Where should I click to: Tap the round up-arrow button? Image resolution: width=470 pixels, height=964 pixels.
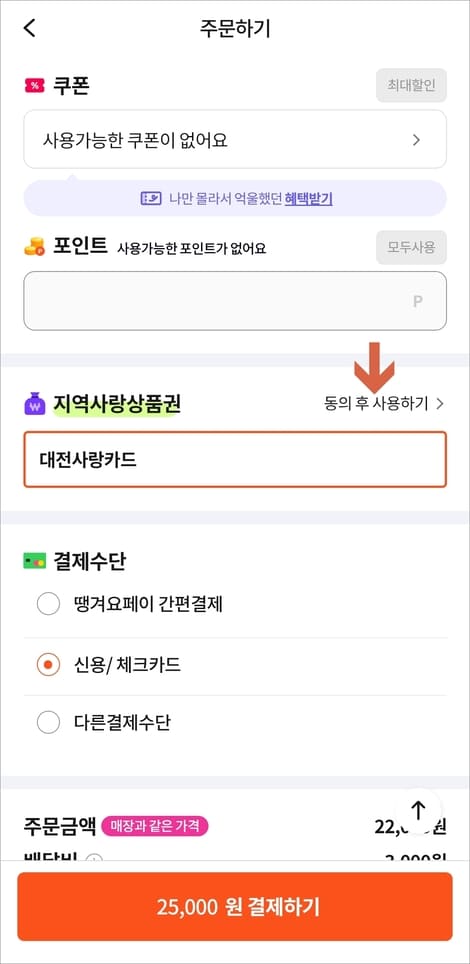tap(418, 810)
